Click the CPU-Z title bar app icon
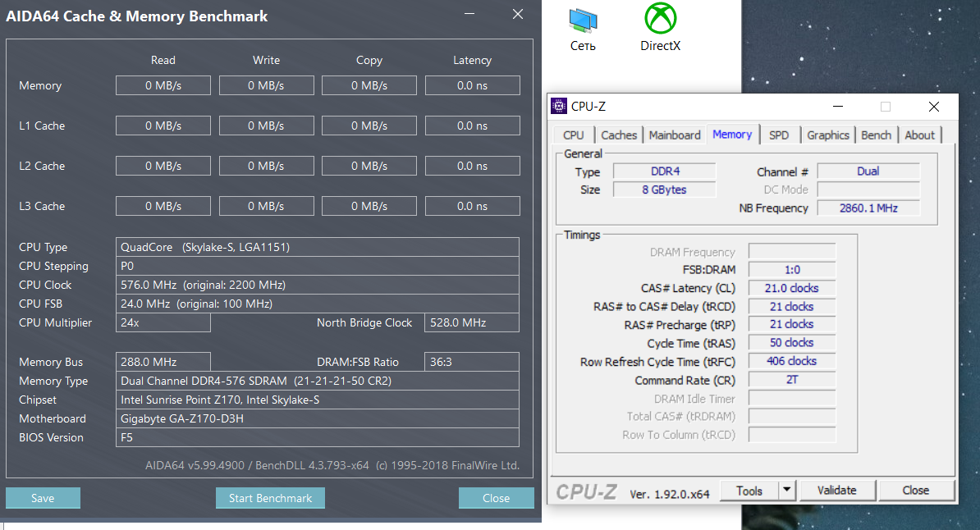 (x=559, y=107)
